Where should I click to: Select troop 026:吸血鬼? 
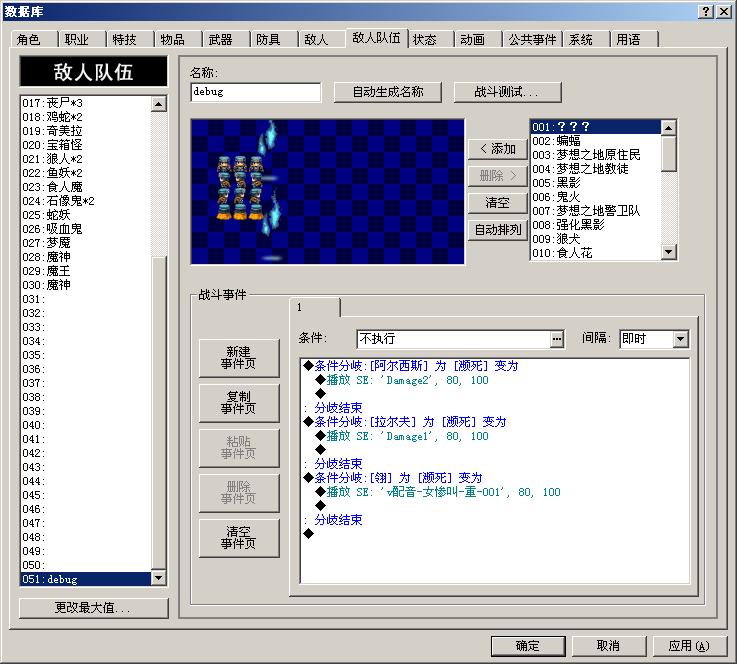(86, 229)
